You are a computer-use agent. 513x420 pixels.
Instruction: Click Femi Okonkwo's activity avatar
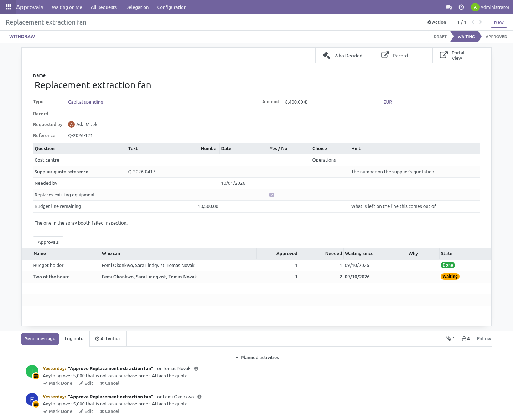(x=32, y=399)
